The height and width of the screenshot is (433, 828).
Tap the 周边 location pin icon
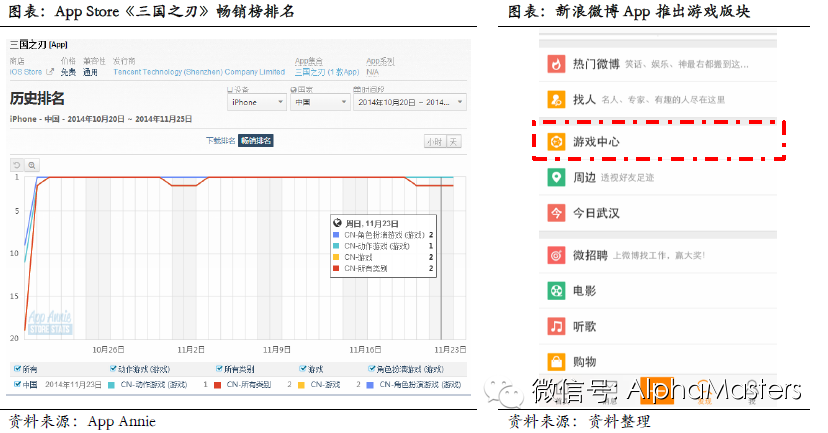(556, 177)
